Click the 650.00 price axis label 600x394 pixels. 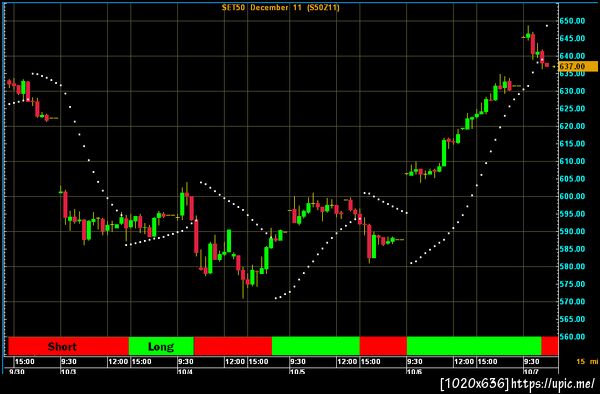click(572, 21)
